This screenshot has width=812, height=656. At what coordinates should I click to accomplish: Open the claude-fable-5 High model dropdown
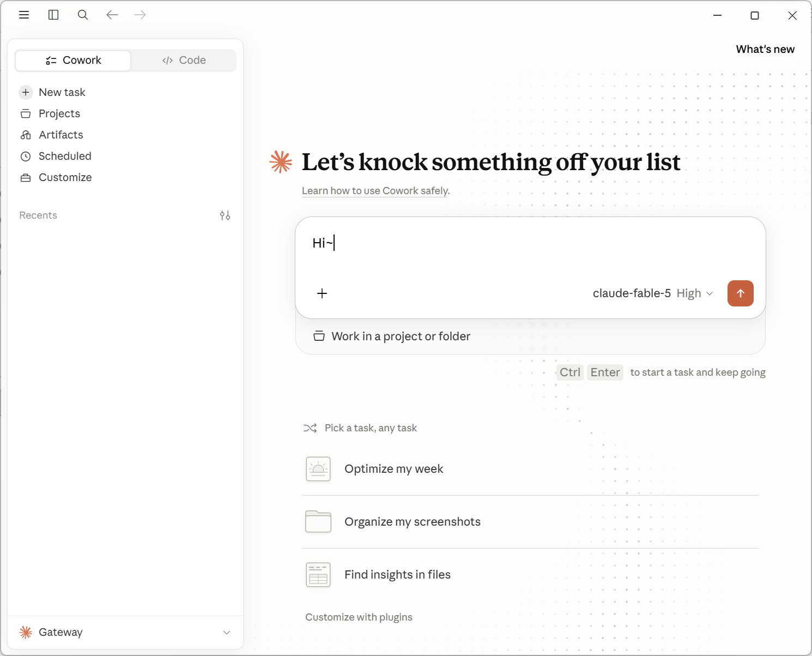pyautogui.click(x=653, y=293)
